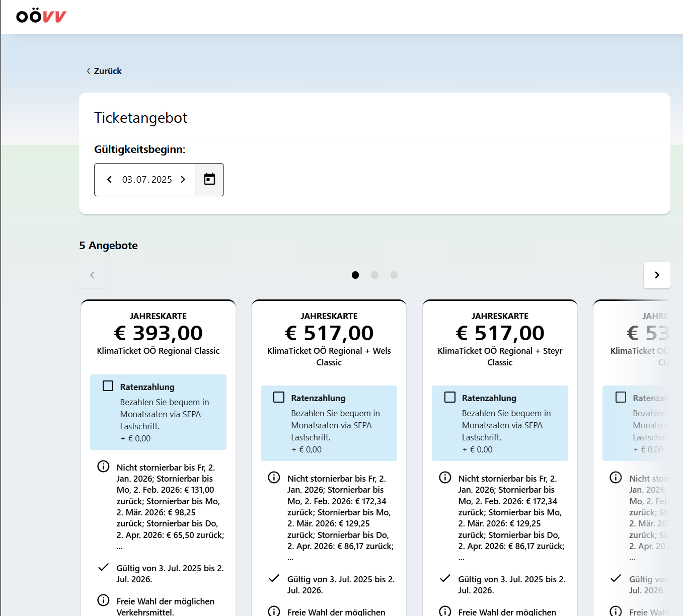683x616 pixels.
Task: Click the 5 Angebote heading
Action: [x=108, y=246]
